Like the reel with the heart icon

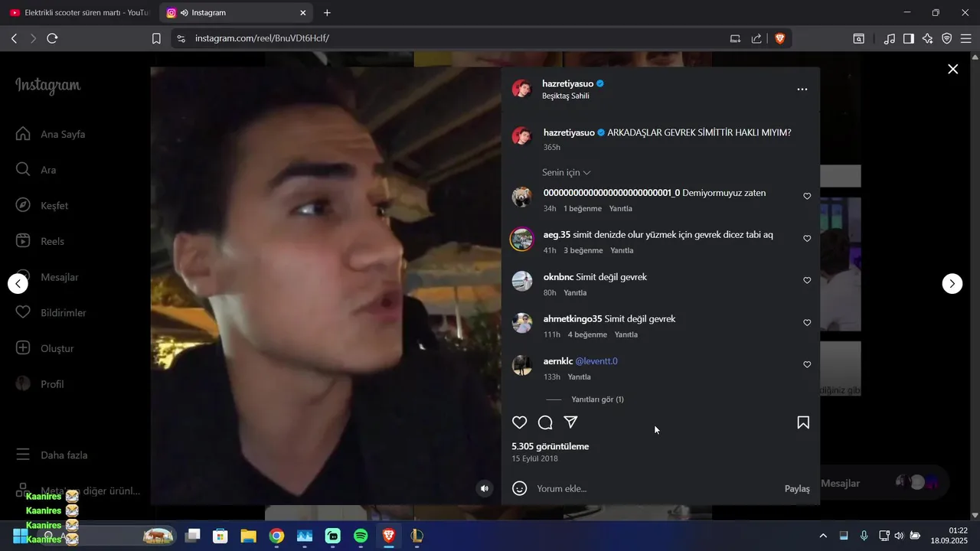[x=520, y=422]
